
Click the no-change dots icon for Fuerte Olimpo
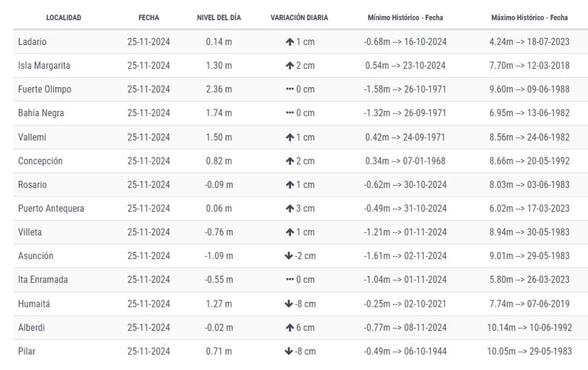point(289,89)
